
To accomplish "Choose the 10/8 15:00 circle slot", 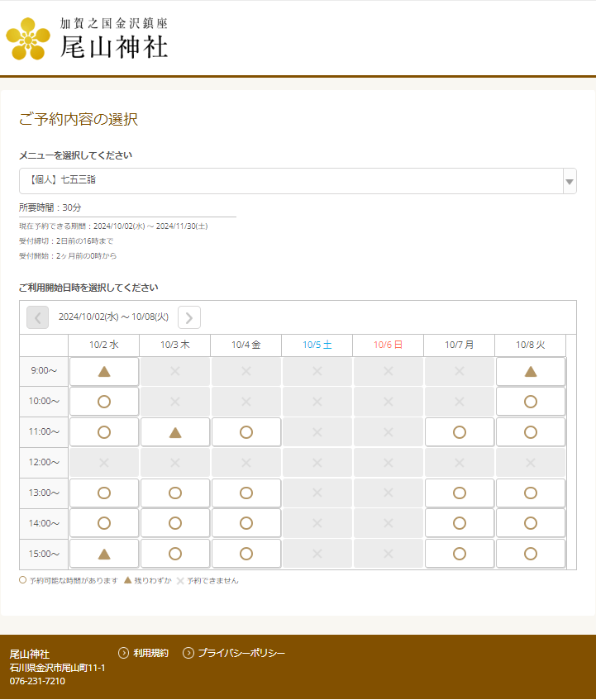I will [531, 554].
